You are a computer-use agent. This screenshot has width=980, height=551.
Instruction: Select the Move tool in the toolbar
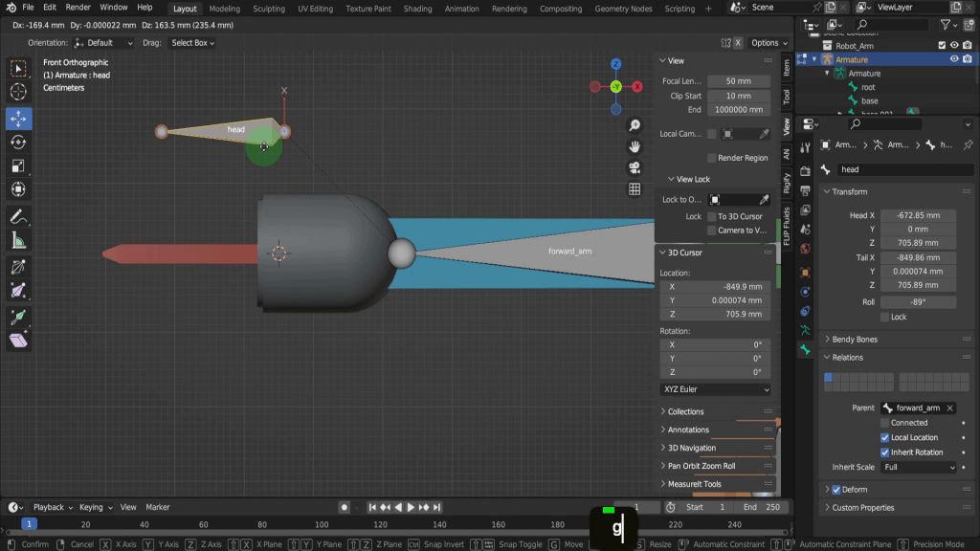tap(18, 119)
